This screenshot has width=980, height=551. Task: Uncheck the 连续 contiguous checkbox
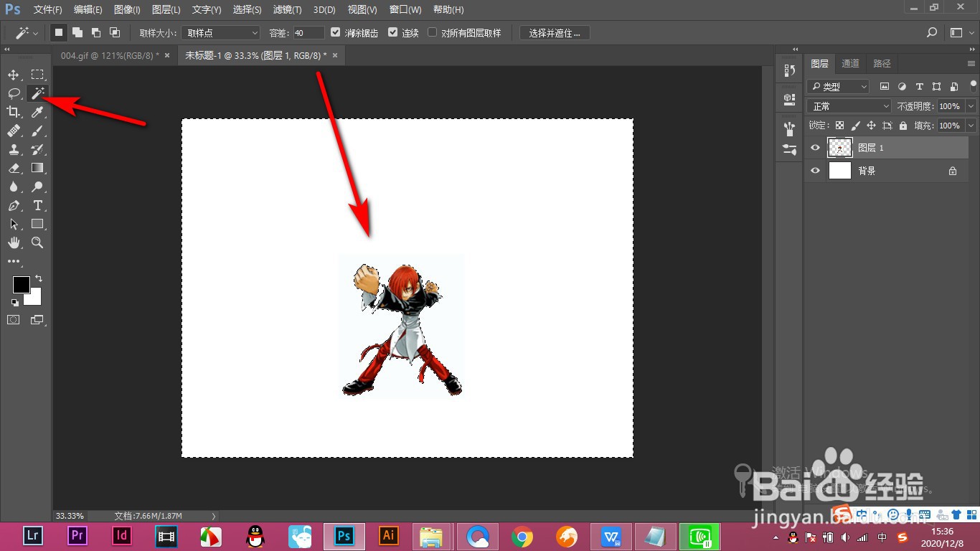(392, 32)
